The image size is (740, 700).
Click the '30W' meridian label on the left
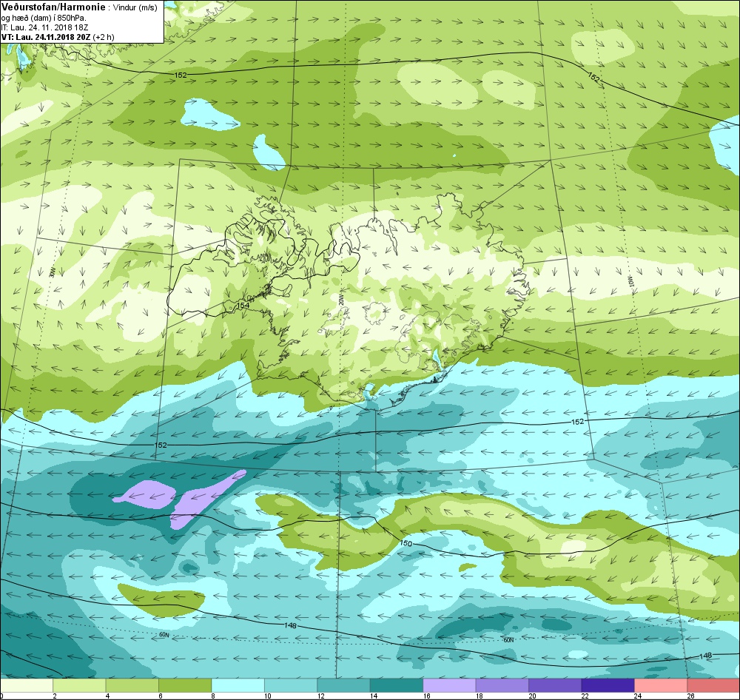click(53, 272)
